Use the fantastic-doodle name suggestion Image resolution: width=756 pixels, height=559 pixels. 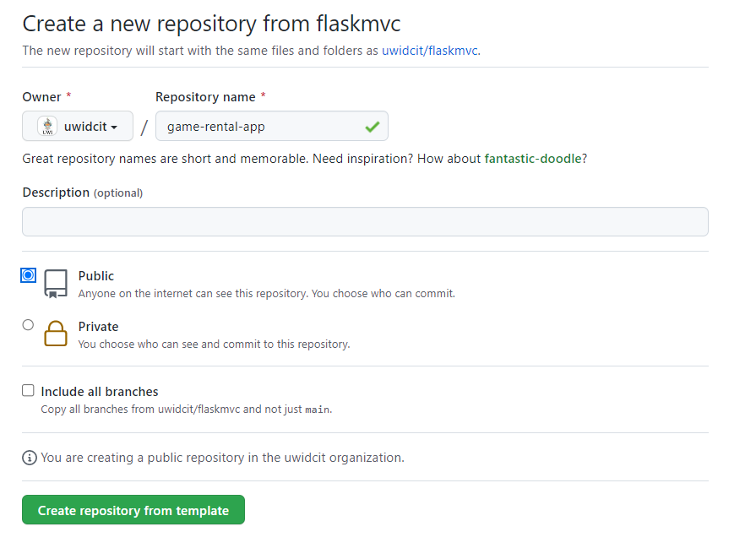coord(533,159)
